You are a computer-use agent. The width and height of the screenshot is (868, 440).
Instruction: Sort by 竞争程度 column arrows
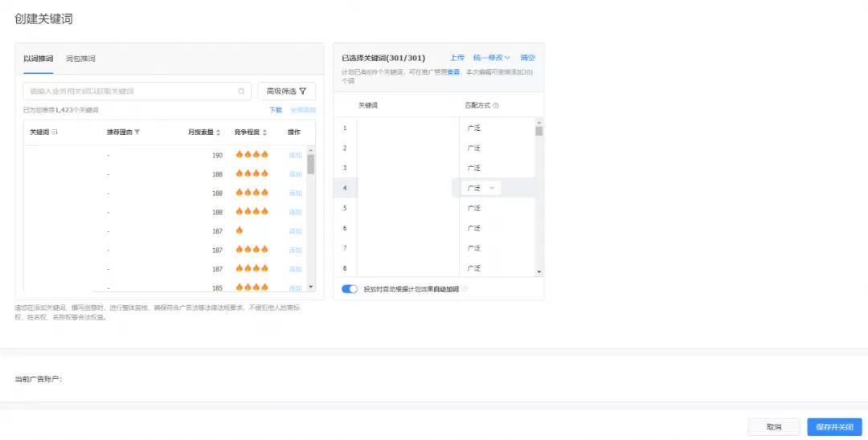pos(266,132)
